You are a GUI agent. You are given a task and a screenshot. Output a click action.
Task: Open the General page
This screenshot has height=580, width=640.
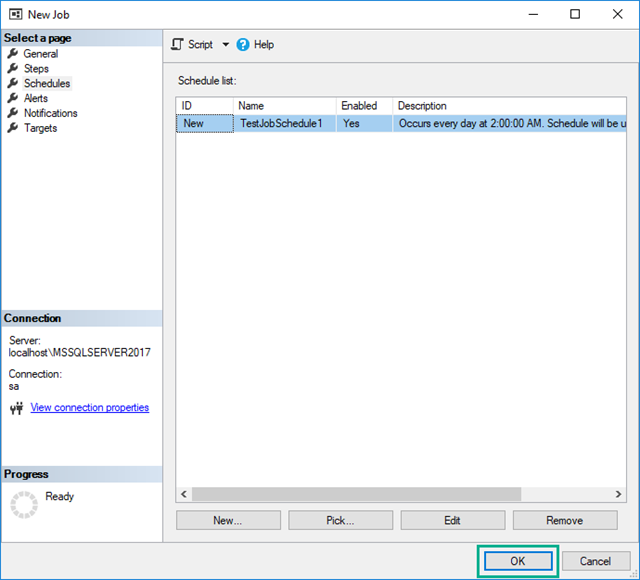(40, 54)
